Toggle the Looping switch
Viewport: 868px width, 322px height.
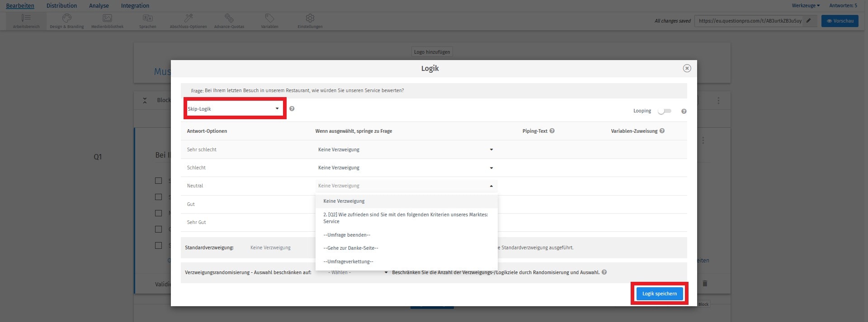pos(664,111)
